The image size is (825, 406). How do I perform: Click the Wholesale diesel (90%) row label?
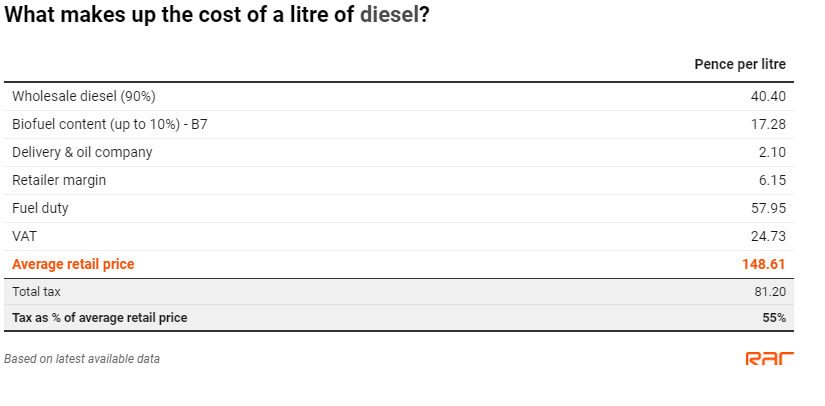(84, 96)
